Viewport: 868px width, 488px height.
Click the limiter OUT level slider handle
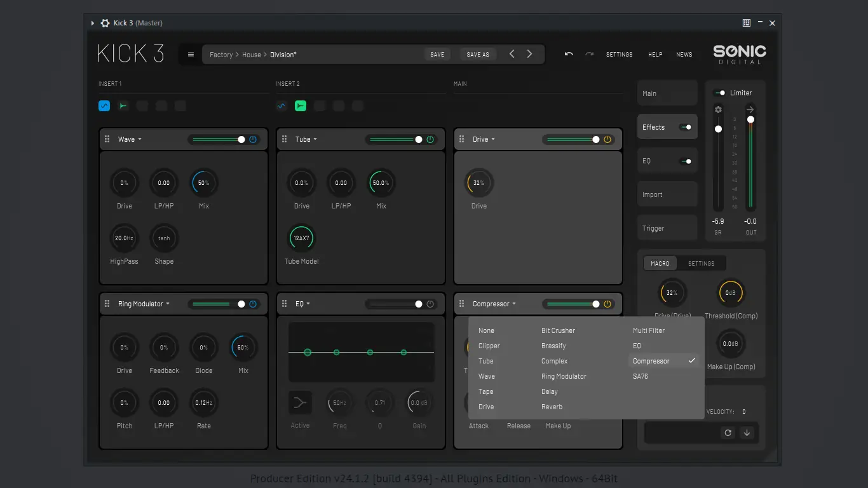750,119
